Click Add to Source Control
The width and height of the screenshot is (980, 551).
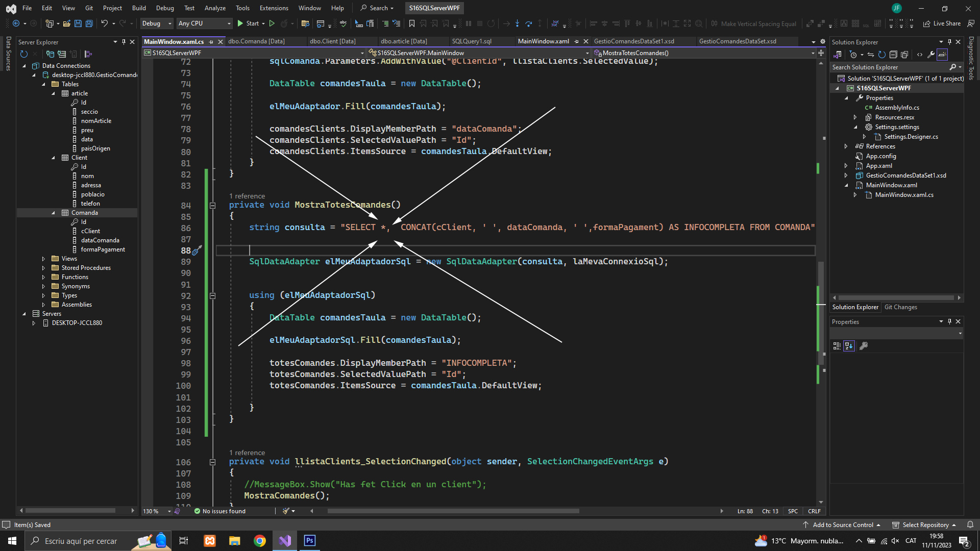[843, 525]
